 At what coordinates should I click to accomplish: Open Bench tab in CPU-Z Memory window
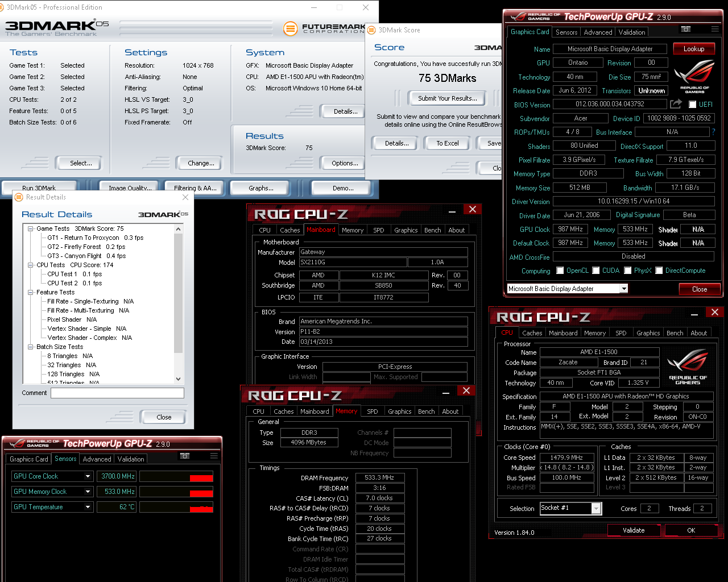[427, 411]
